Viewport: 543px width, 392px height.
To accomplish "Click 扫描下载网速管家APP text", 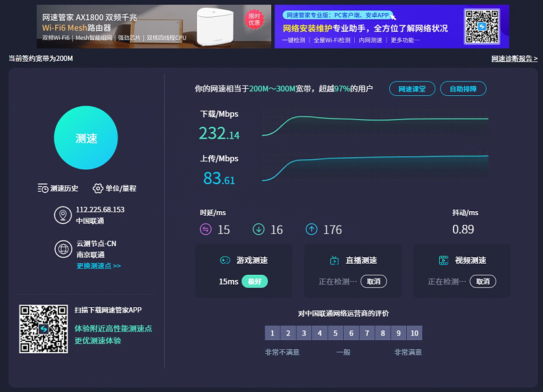I will [108, 310].
